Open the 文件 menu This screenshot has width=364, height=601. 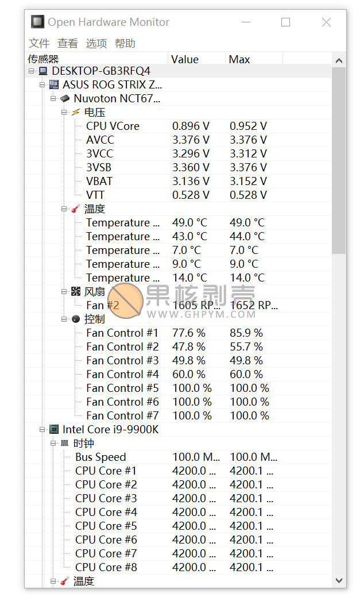click(x=39, y=43)
